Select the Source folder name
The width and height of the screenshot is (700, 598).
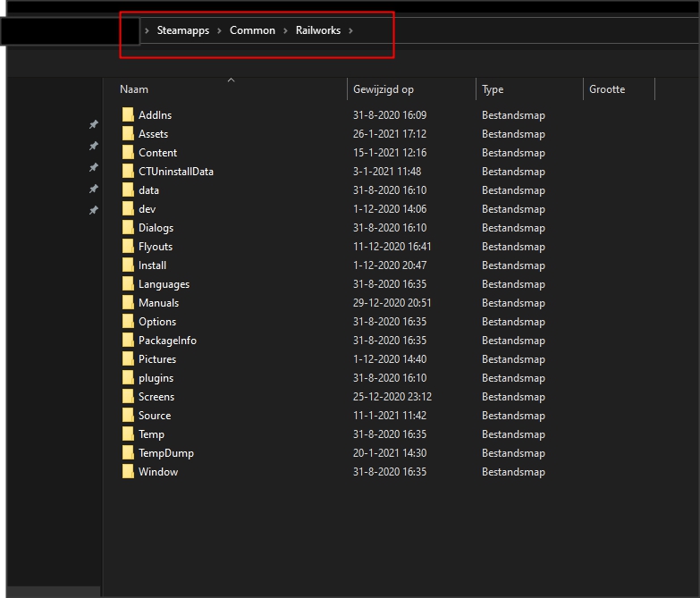[155, 416]
